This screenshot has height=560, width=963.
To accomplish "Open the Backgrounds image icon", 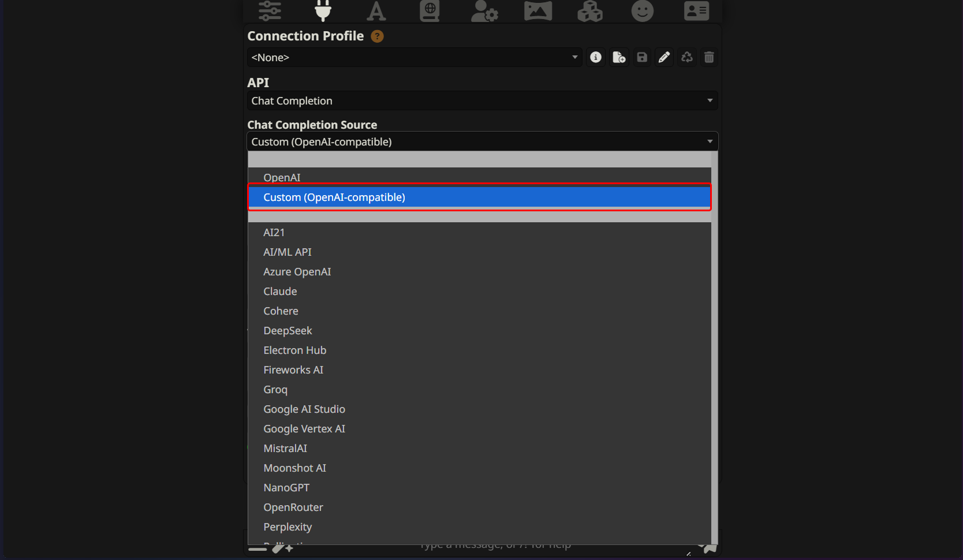I will 538,10.
